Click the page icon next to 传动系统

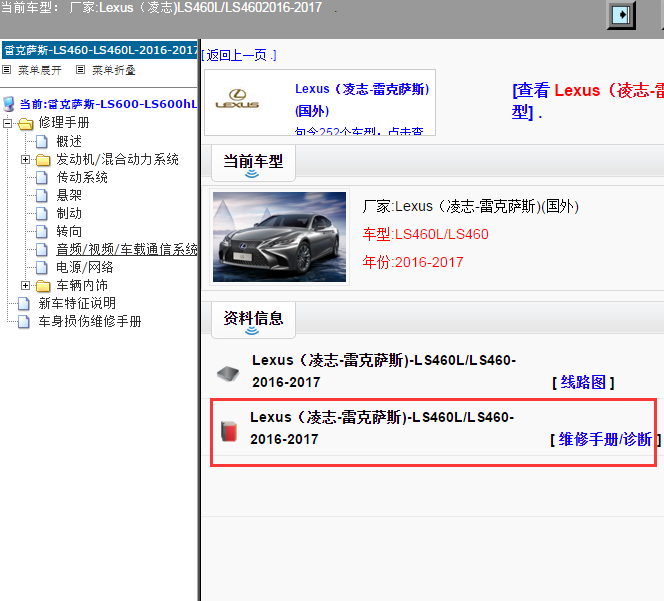(x=42, y=177)
